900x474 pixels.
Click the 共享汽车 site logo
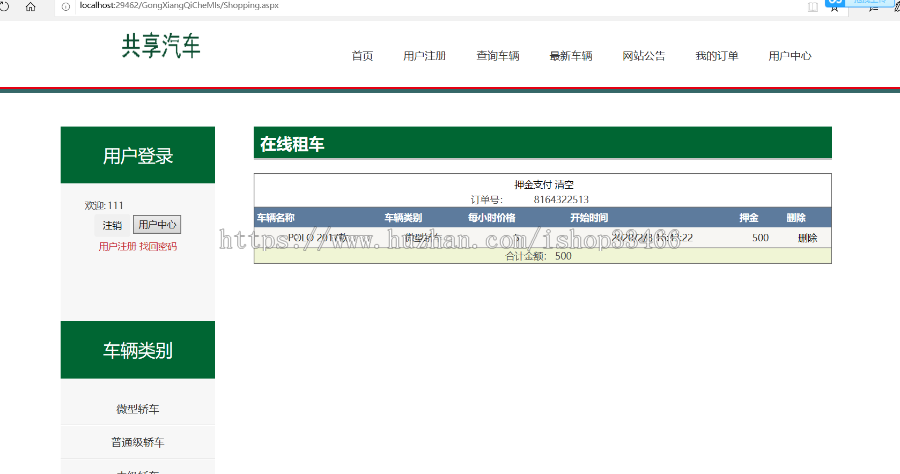click(161, 45)
